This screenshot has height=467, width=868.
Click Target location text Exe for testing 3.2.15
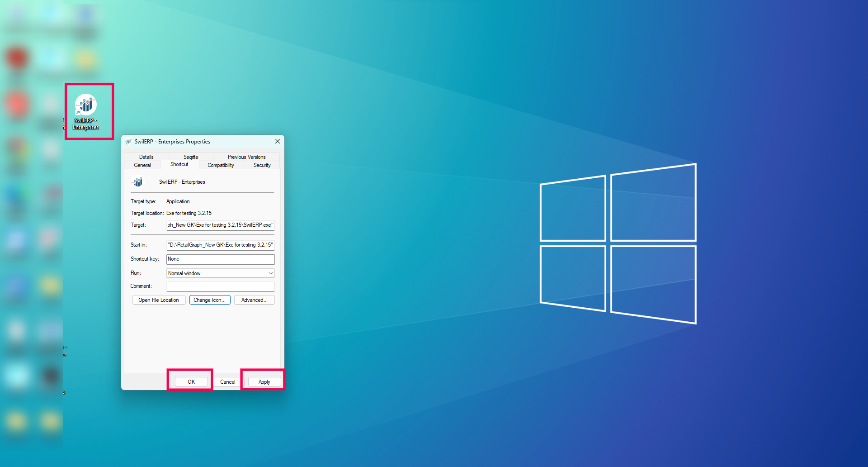(x=189, y=213)
